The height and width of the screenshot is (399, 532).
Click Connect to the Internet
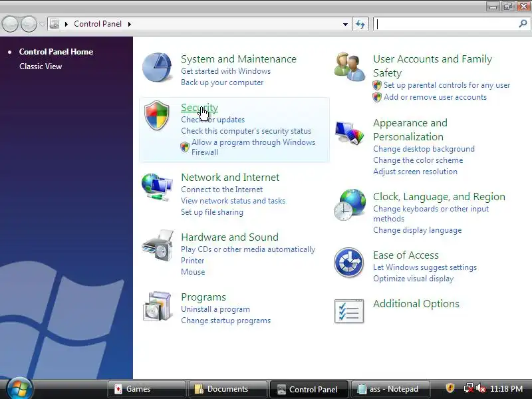[x=221, y=190]
